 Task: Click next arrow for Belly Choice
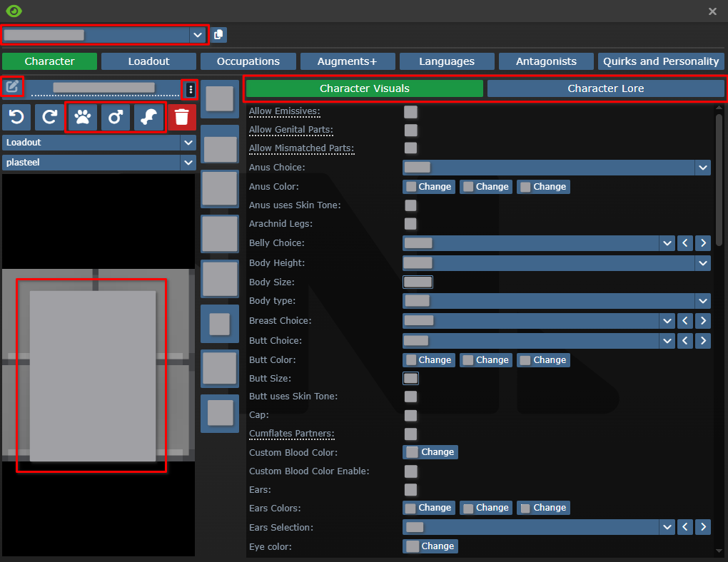tap(703, 243)
